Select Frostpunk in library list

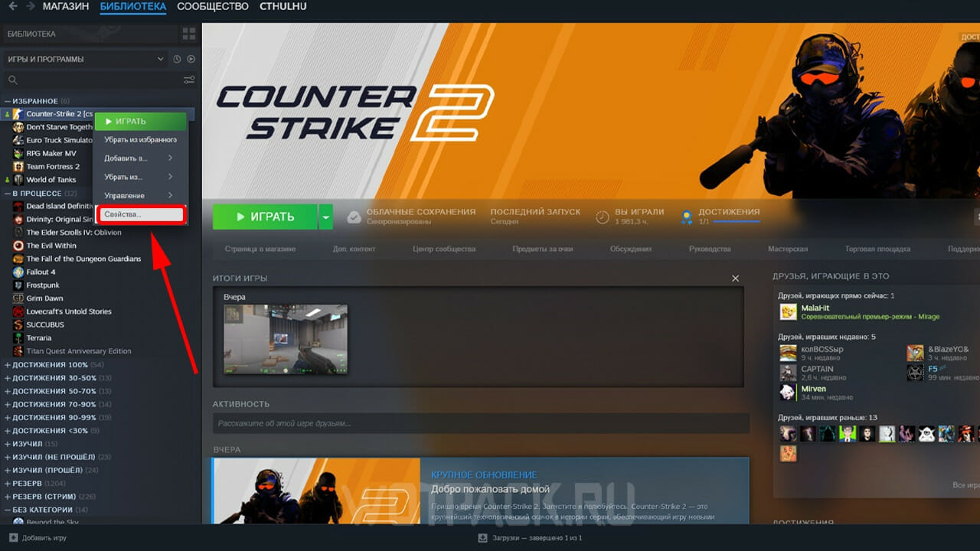click(43, 285)
